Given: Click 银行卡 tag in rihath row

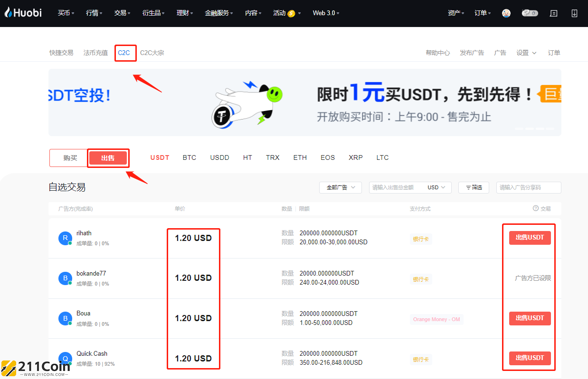Looking at the screenshot, I should click(421, 240).
